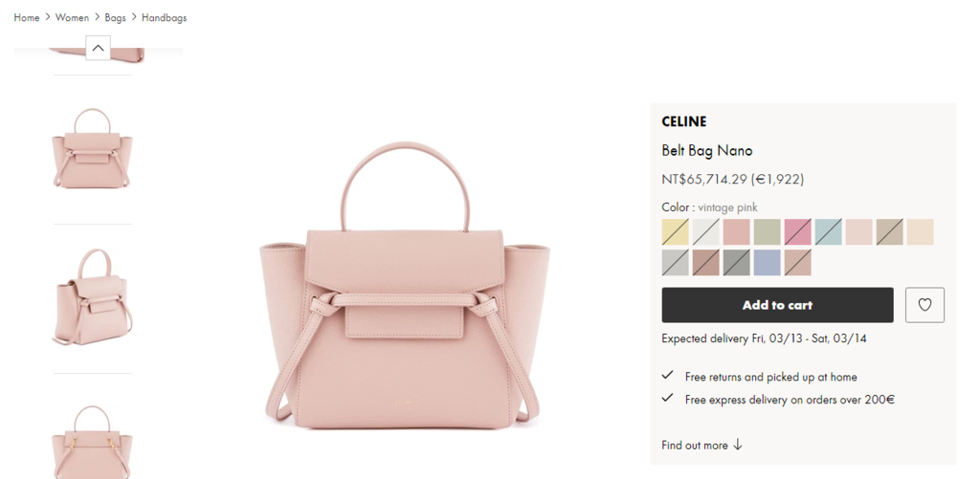The height and width of the screenshot is (479, 980).
Task: Select the vintage pink color swatch
Action: [736, 231]
